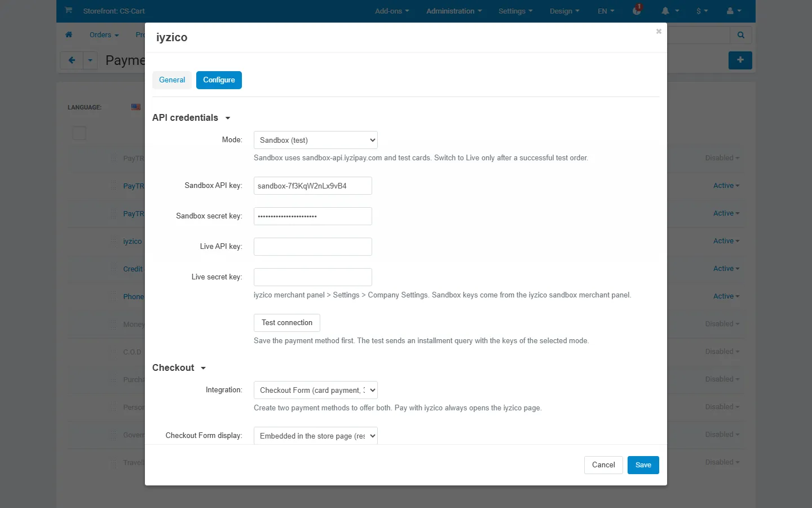Click the Live secret key field
The image size is (812, 508).
click(x=313, y=277)
